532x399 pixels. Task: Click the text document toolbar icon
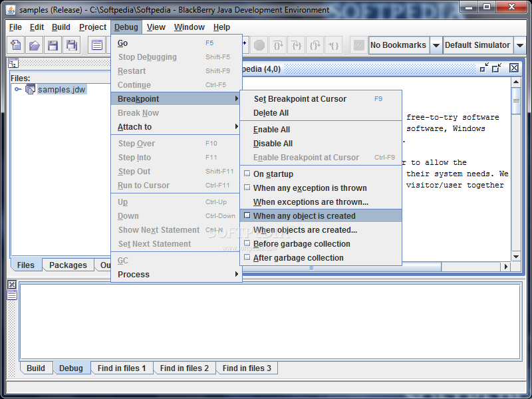(97, 45)
